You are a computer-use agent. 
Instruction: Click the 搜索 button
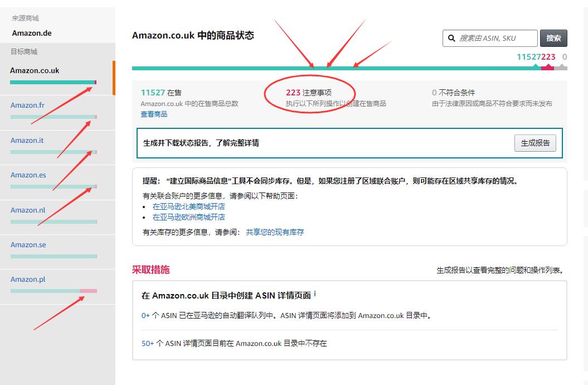point(553,38)
